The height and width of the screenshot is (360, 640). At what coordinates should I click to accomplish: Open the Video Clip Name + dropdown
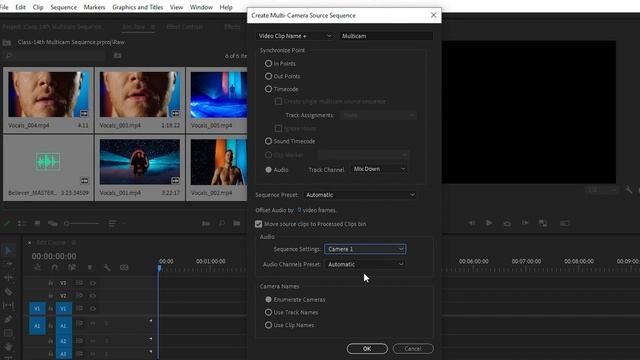coord(295,36)
